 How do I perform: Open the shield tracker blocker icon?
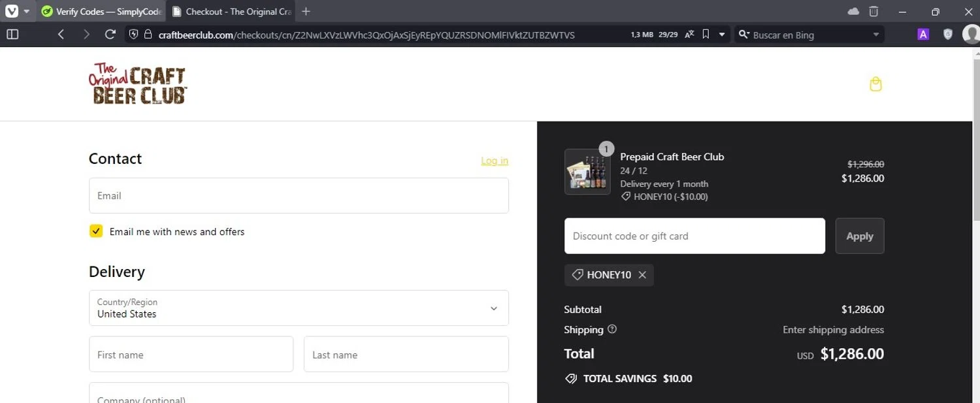(134, 35)
